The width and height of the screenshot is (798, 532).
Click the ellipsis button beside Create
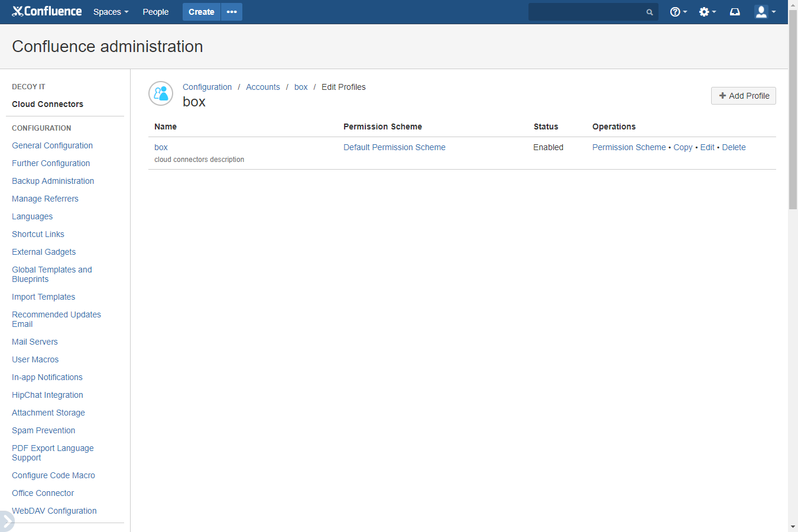coord(232,12)
